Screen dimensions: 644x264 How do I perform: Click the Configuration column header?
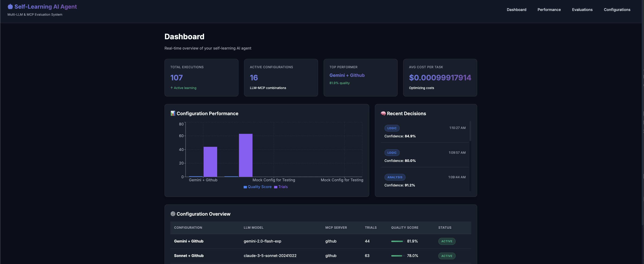(x=188, y=227)
